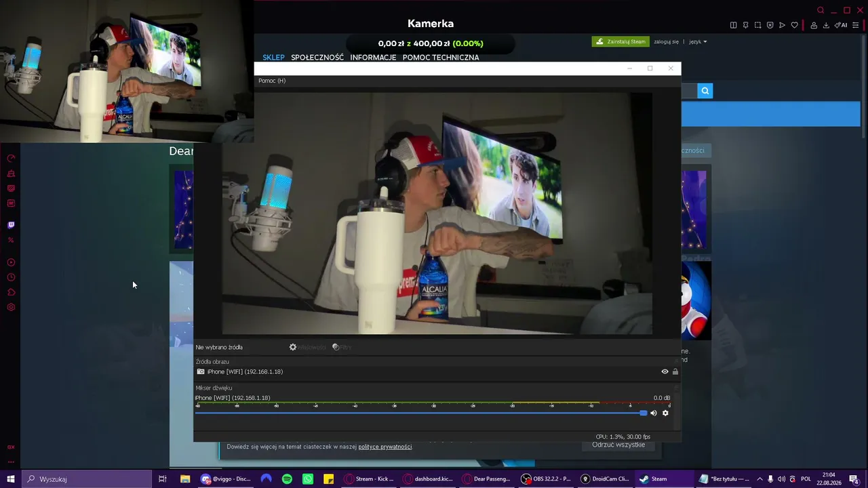
Task: Click the Odrzuć wszystkie cookies button
Action: (618, 445)
